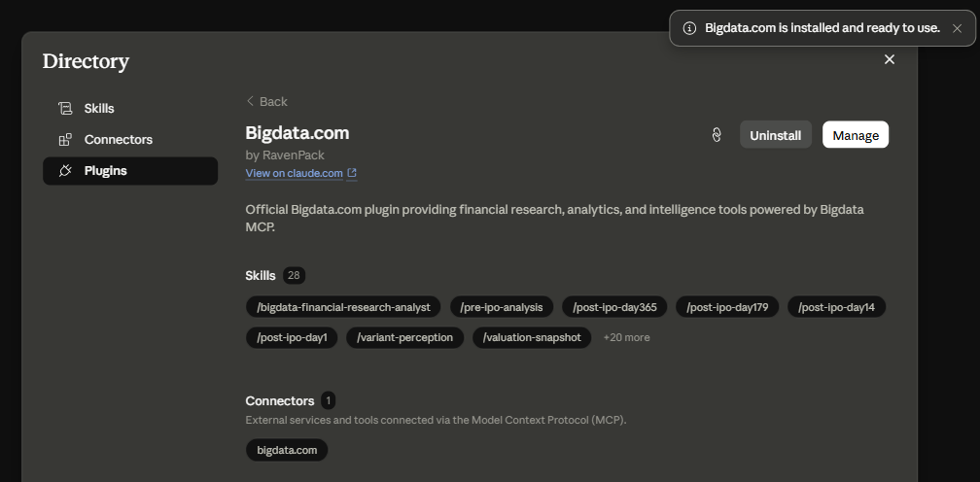Click the Skills section heading above chips
The width and height of the screenshot is (980, 482).
(x=261, y=275)
